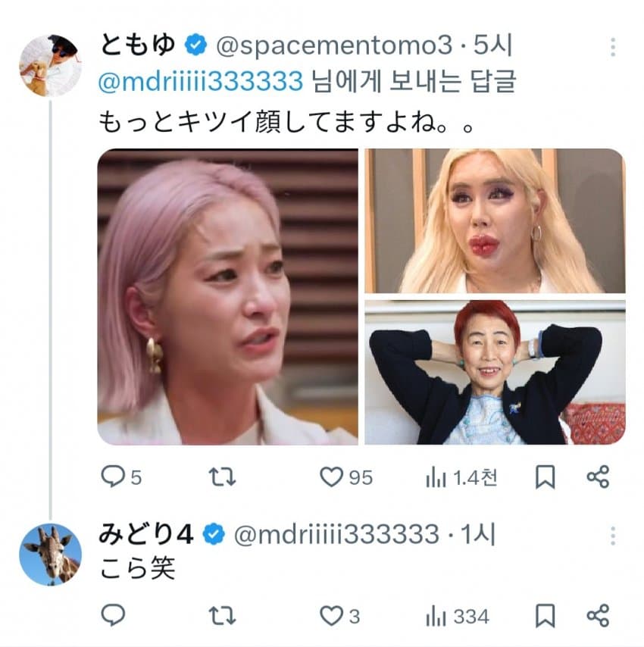Retweet the みどり4 post
Screen dimensions: 644x647
point(222,615)
